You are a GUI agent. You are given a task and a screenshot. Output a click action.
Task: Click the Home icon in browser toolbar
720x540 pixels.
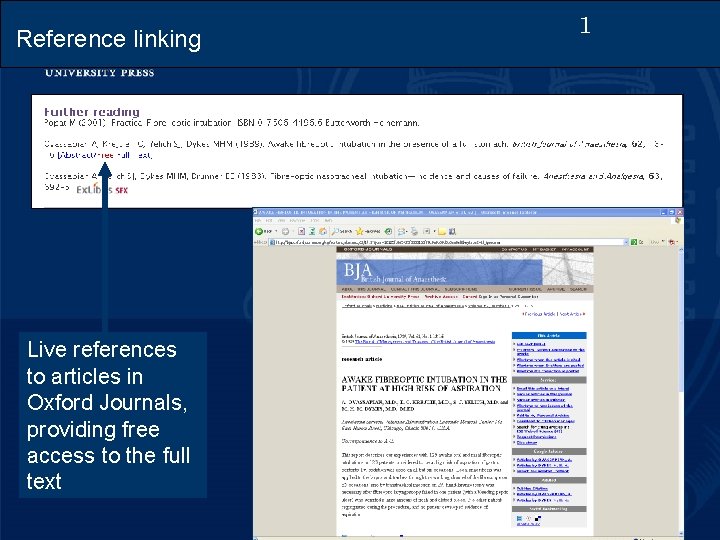(x=323, y=231)
